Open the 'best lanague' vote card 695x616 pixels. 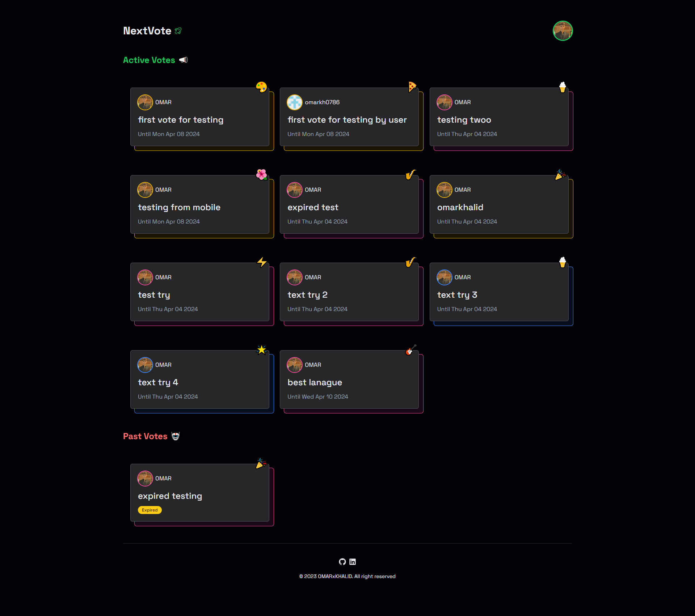point(315,382)
